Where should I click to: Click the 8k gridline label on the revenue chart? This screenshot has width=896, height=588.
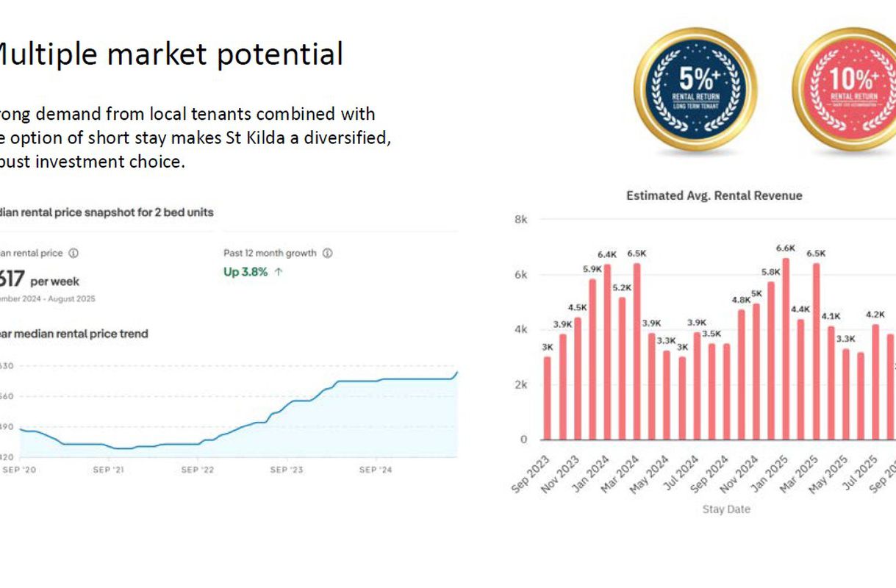tap(520, 219)
